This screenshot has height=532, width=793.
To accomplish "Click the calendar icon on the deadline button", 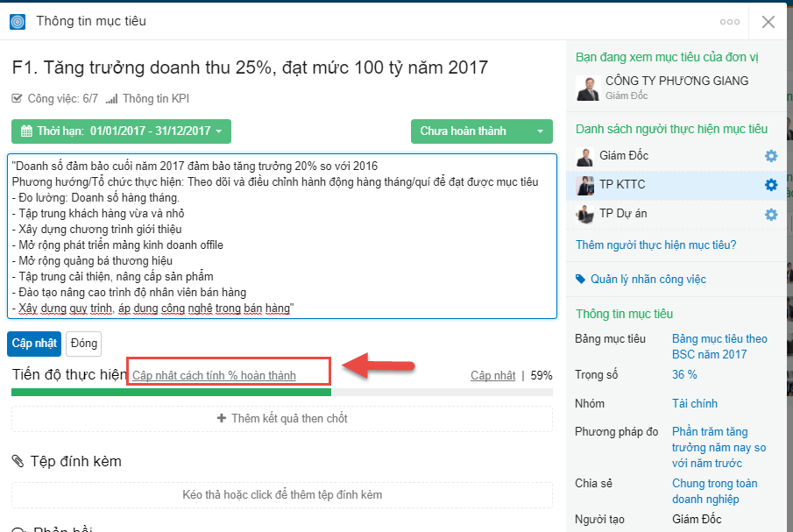I will click(x=27, y=131).
